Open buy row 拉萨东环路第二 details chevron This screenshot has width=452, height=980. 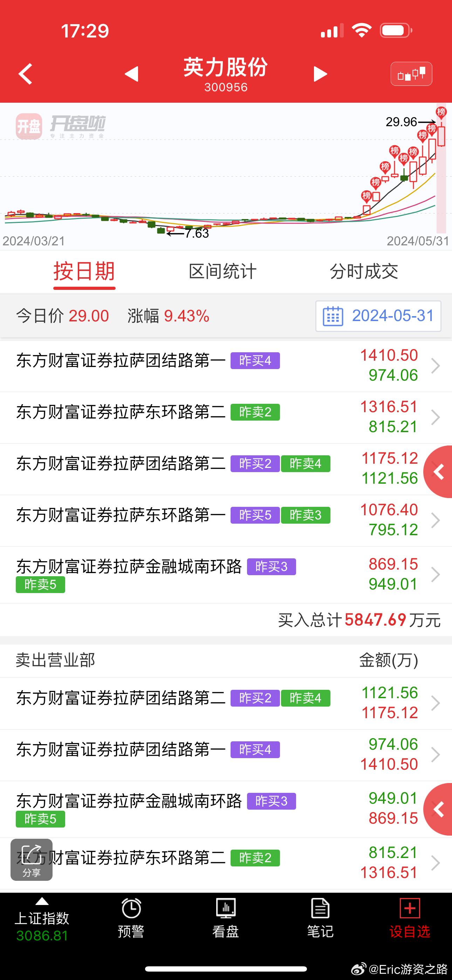click(435, 417)
